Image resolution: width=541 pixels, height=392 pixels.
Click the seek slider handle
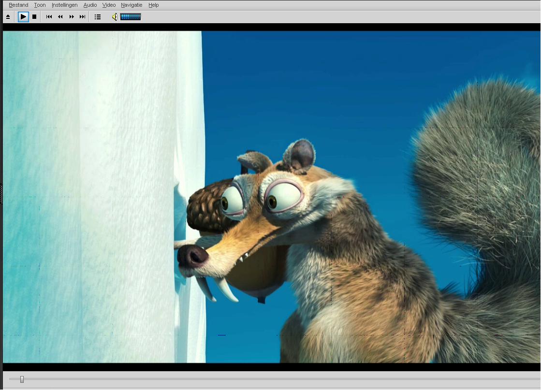pos(22,379)
